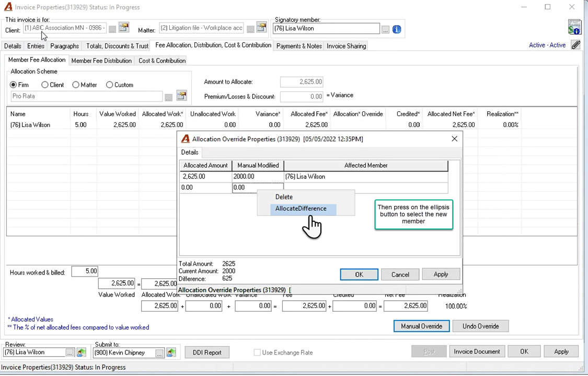Open the DDI Report
This screenshot has height=376, width=588.
[x=207, y=352]
